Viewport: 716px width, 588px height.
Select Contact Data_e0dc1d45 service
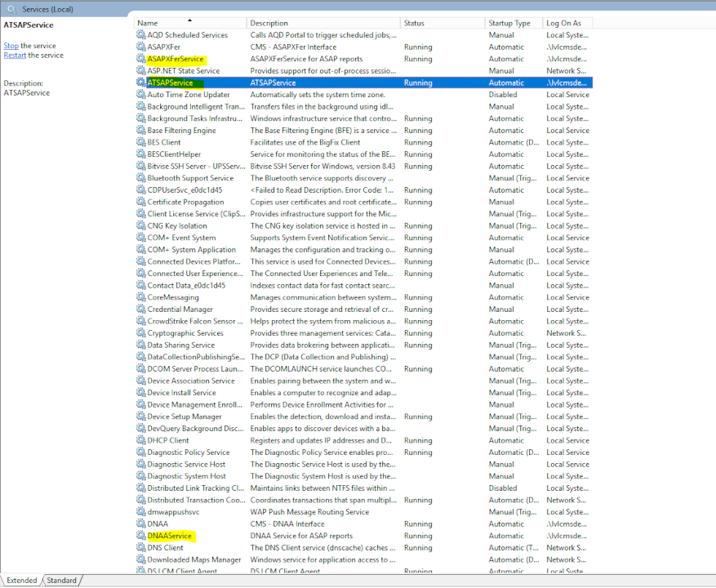coord(363,285)
